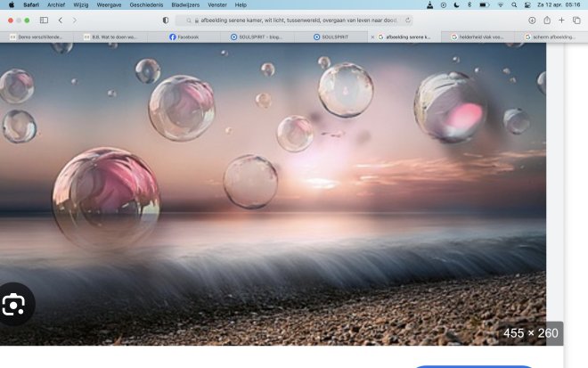
Task: Switch to the 'helderheid vlak voo...' tab
Action: (481, 37)
